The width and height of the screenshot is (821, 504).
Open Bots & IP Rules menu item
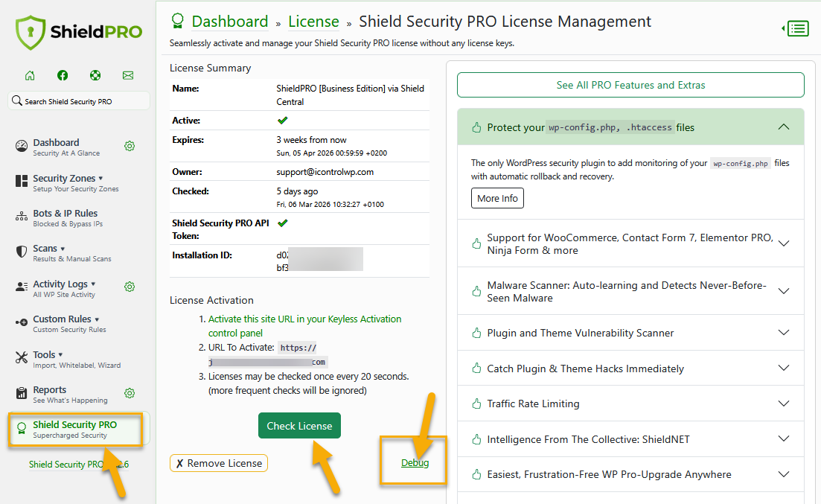[68, 217]
